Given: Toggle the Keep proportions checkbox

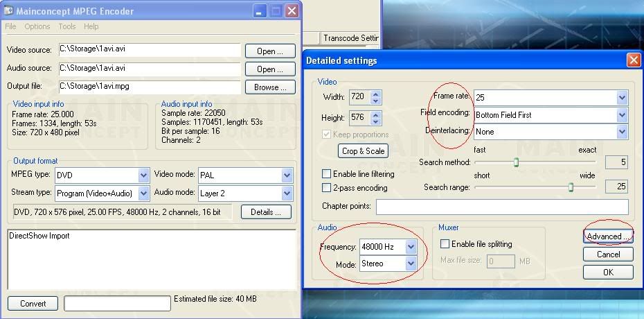Looking at the screenshot, I should [x=327, y=135].
